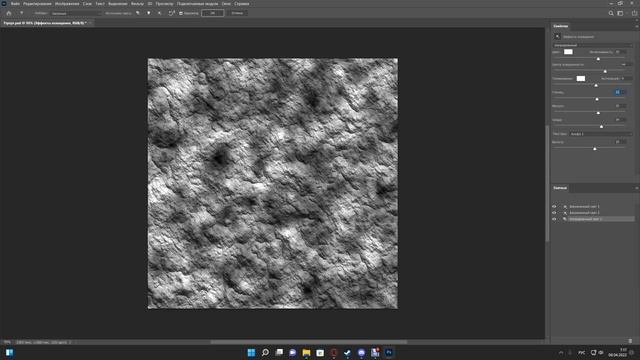This screenshot has height=360, width=640.
Task: Click the Home icon in options bar
Action: click(9, 13)
